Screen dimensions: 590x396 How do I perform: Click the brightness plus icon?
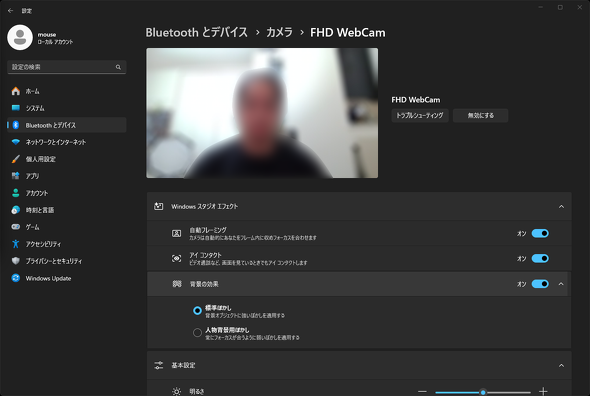(x=543, y=391)
